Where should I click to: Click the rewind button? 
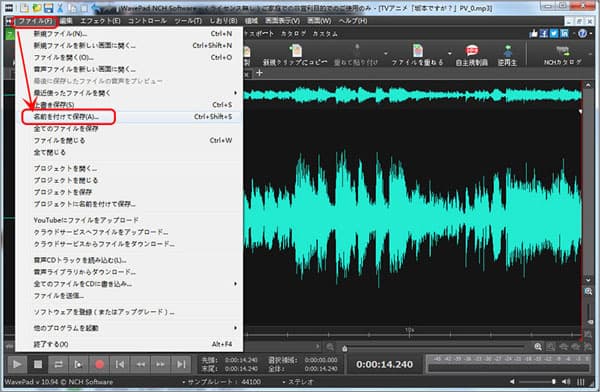coord(140,364)
